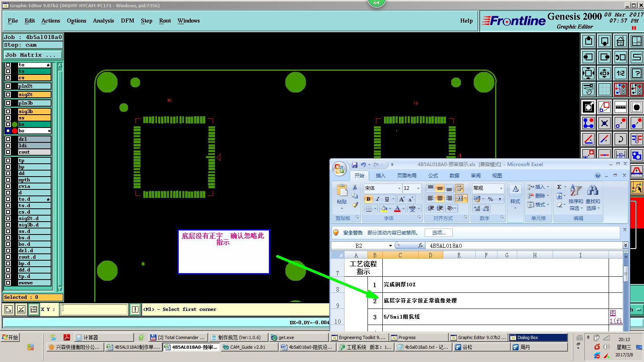
Task: Click the Job Matrix button
Action: click(x=33, y=55)
